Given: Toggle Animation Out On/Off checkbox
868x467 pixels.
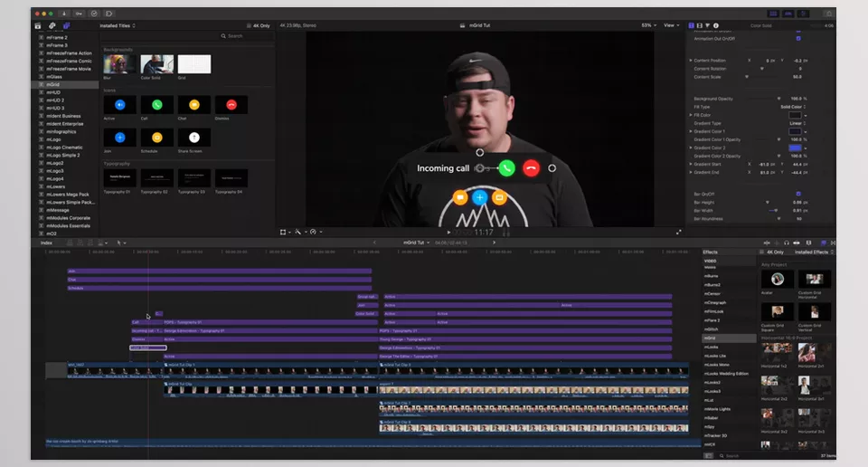Looking at the screenshot, I should point(798,39).
